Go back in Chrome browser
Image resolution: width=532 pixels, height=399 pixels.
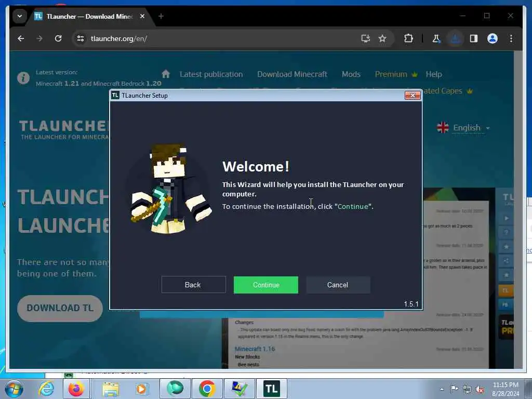coord(21,38)
